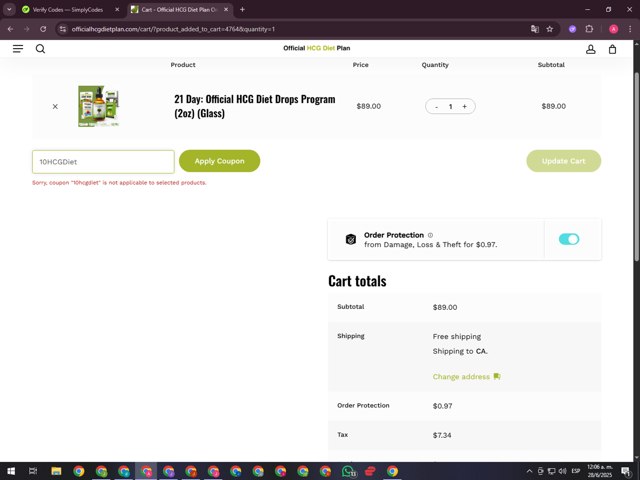Bookmark this page with the star icon
The width and height of the screenshot is (640, 480).
[x=550, y=29]
